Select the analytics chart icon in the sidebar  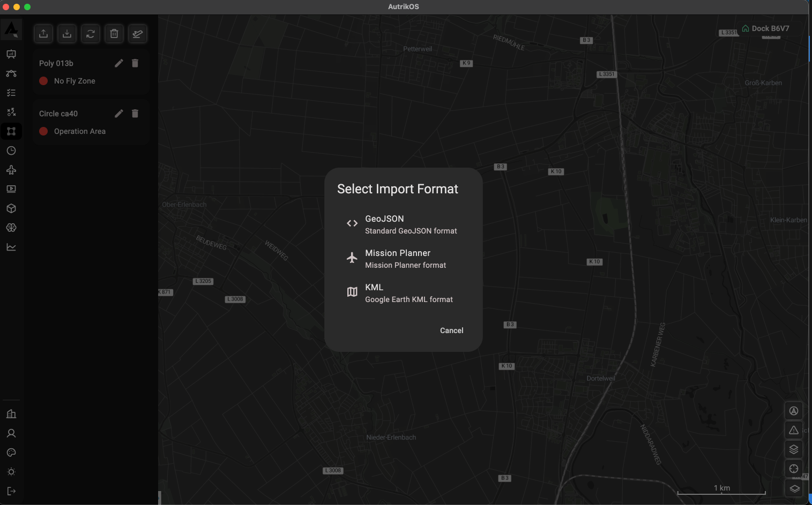pyautogui.click(x=11, y=247)
